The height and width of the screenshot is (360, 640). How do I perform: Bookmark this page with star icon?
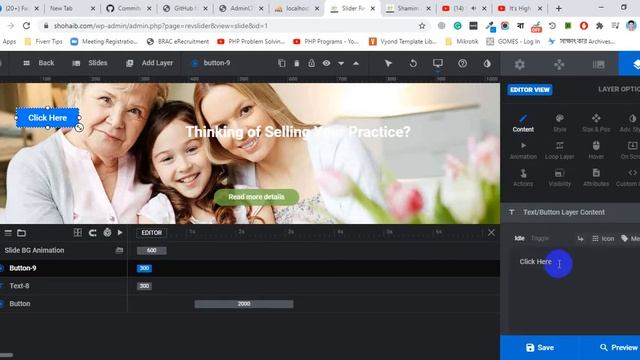[x=422, y=26]
